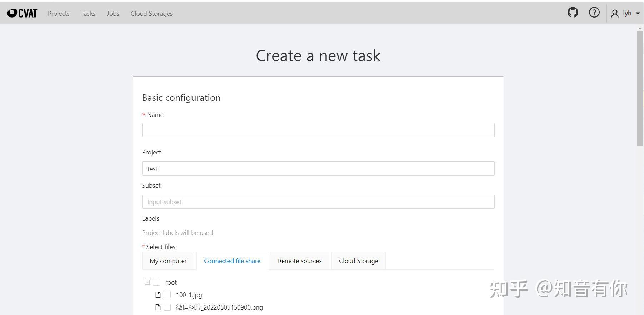Click the user profile icon
Image resolution: width=644 pixels, height=315 pixels.
pyautogui.click(x=615, y=14)
